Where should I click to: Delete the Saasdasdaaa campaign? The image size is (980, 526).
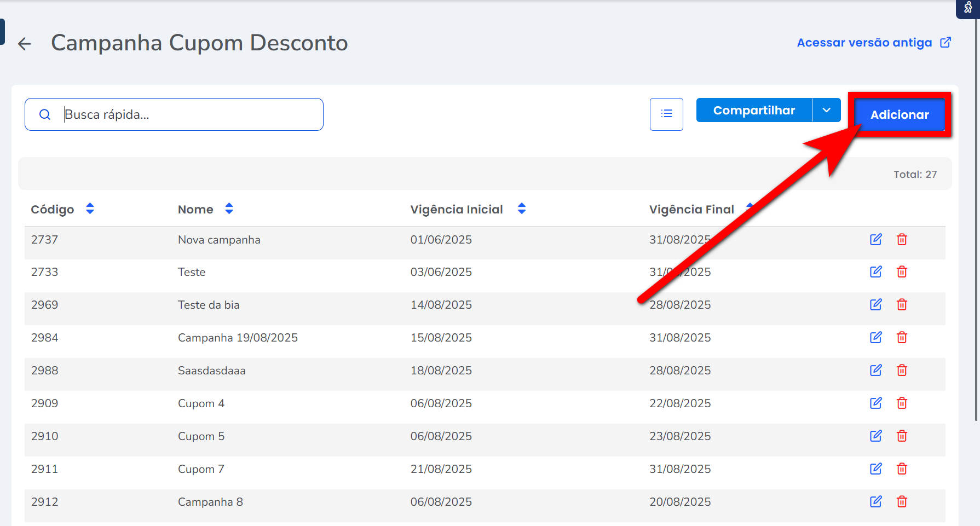902,370
